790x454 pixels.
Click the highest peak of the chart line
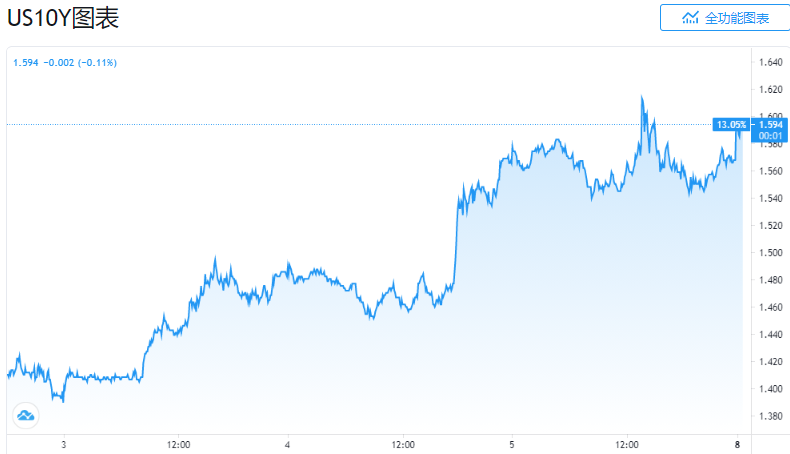tap(642, 98)
